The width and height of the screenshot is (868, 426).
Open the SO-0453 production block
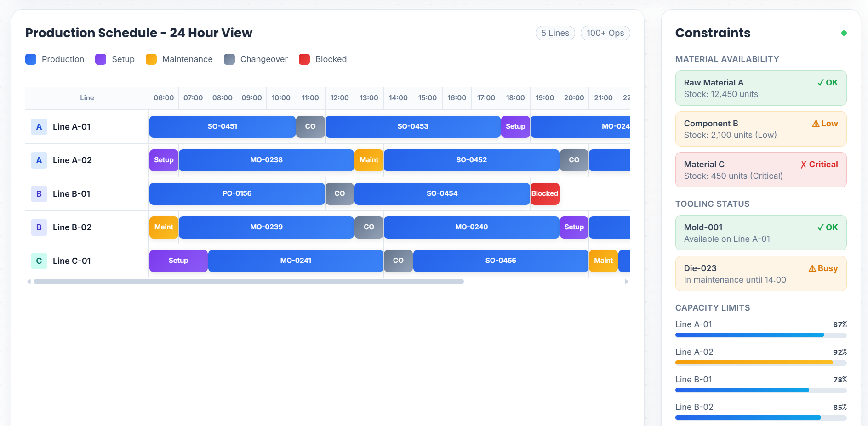(413, 127)
